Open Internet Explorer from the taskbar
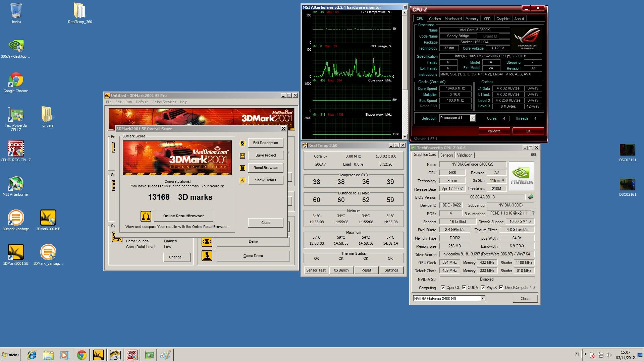Screen dimensions: 644x362 click(32, 355)
